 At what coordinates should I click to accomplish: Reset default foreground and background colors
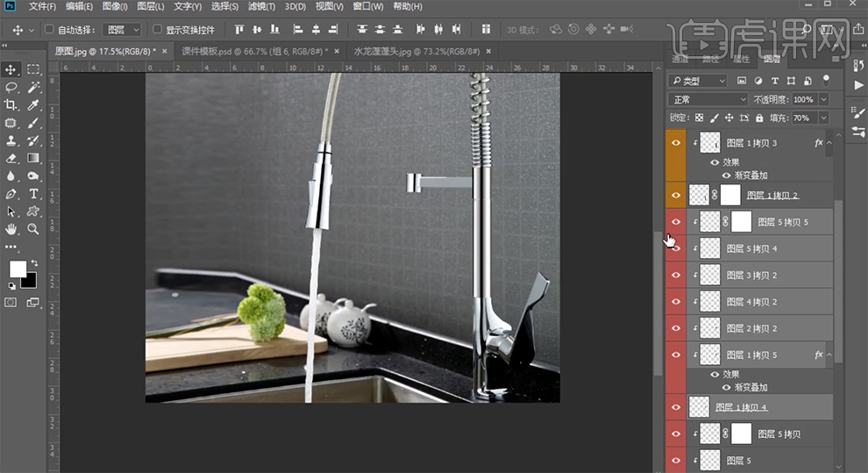pos(11,286)
